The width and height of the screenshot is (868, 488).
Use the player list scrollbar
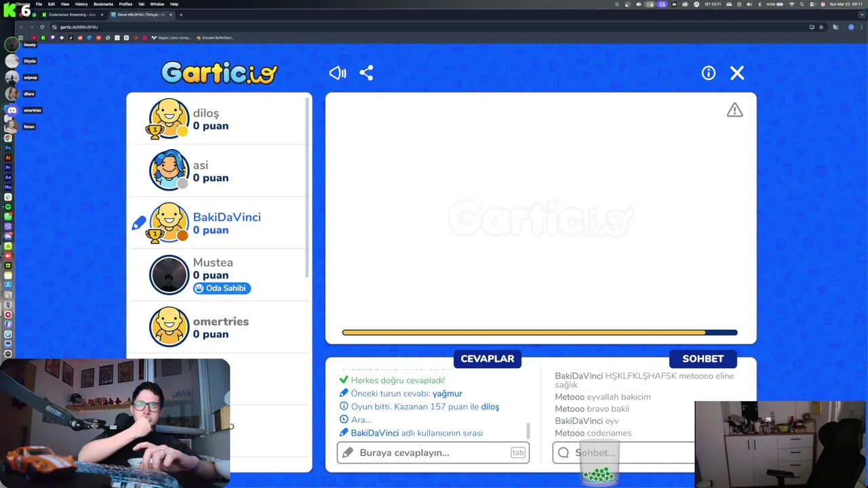(308, 186)
